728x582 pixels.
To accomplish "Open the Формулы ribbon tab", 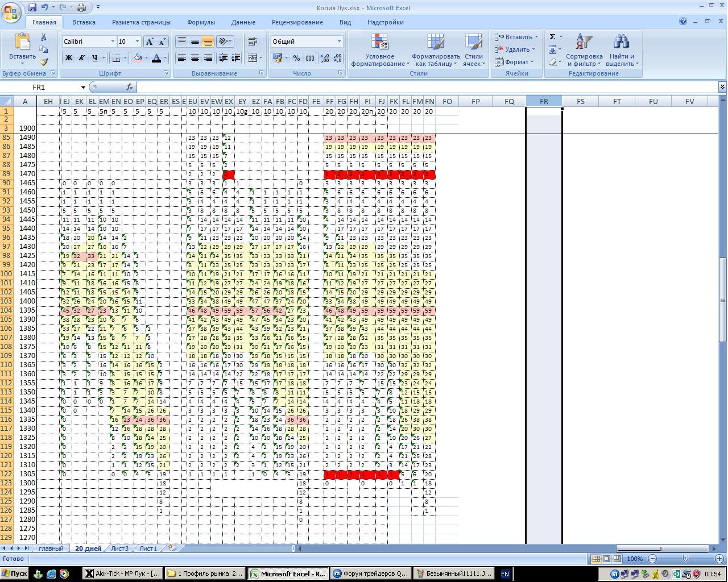I will (201, 22).
